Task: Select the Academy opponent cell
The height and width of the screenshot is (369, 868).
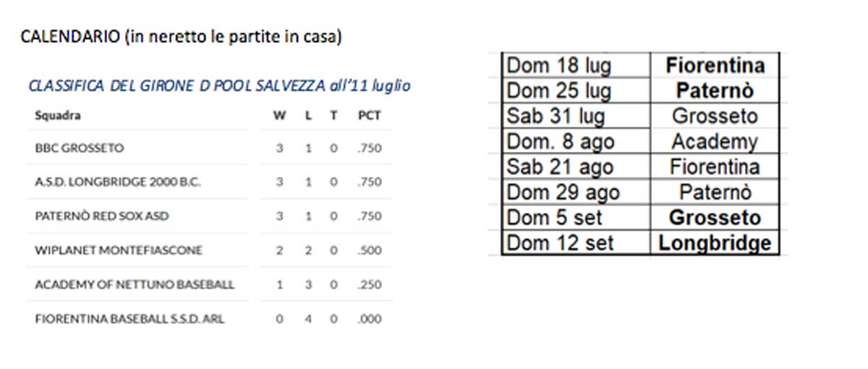Action: (714, 142)
